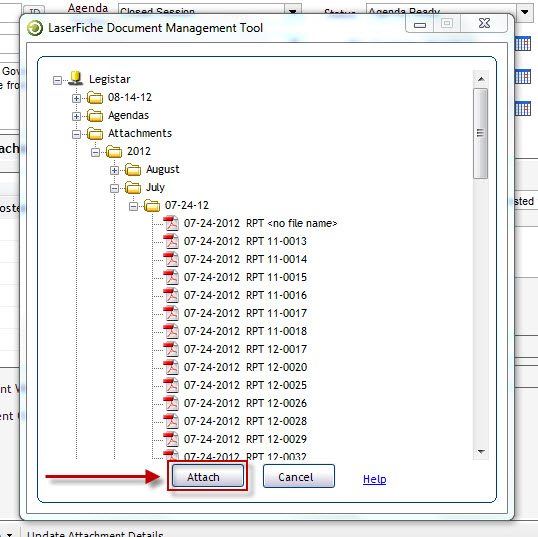
Task: Select document '07-24-2012 RPT 12-0017' text
Action: tap(245, 349)
